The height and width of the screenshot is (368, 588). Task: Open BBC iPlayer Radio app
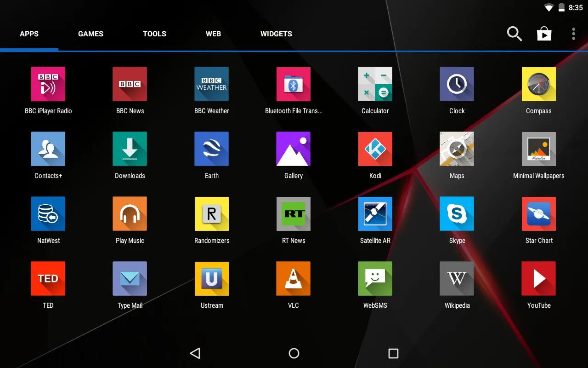pyautogui.click(x=48, y=84)
